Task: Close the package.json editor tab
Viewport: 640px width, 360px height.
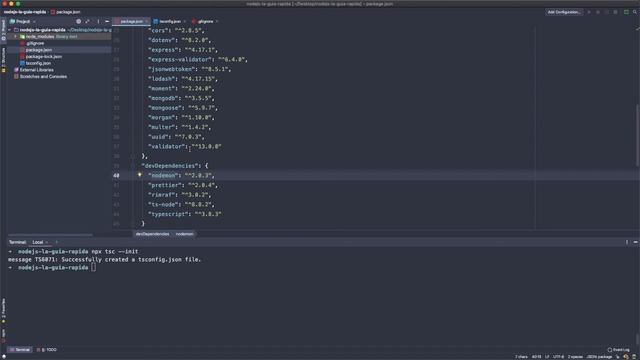Action: pos(147,21)
